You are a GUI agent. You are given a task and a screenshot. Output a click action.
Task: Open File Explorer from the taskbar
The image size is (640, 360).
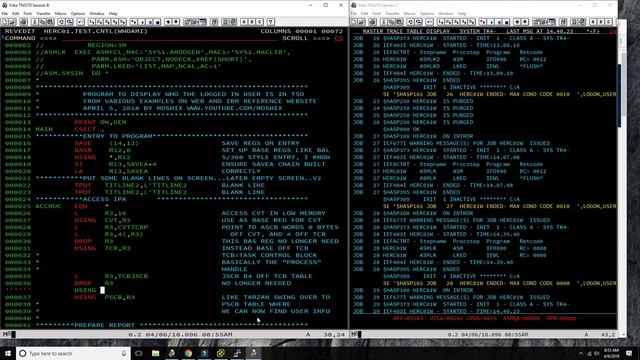point(156,353)
